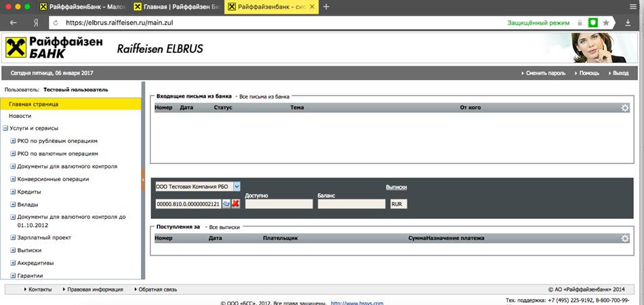Screen dimensions: 644x305
Task: Expand the 'Гарантии' node
Action: (13, 276)
